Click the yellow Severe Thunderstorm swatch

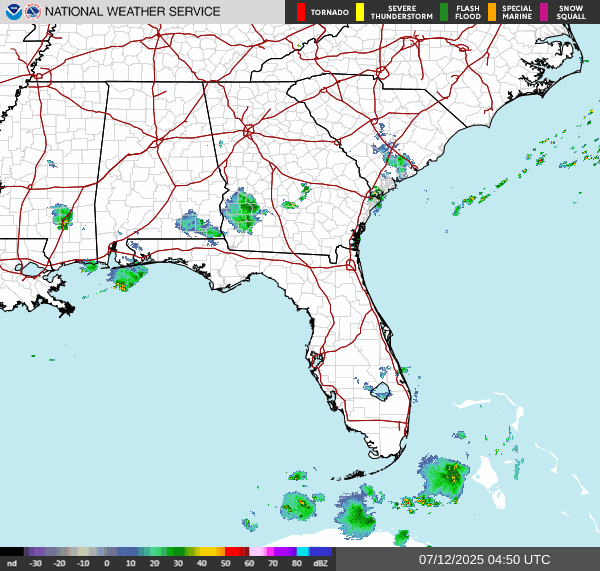[x=360, y=12]
